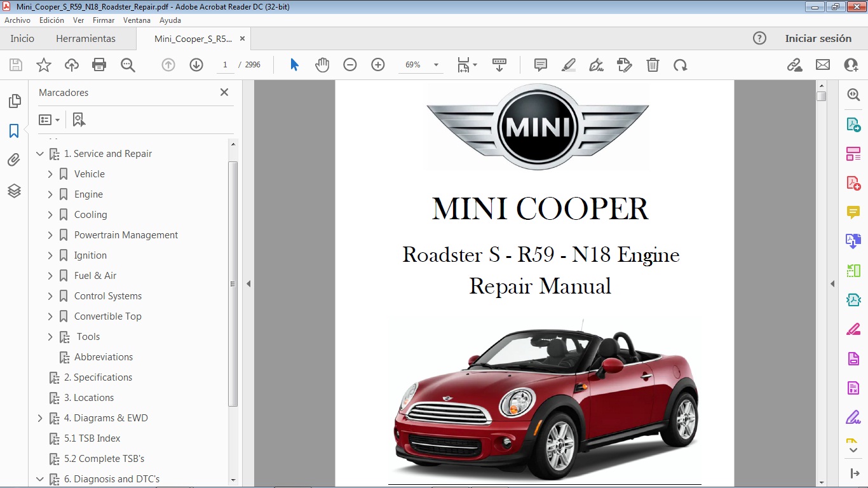This screenshot has height=488, width=868.
Task: Select the Hand tool in the toolbar
Action: pos(322,64)
